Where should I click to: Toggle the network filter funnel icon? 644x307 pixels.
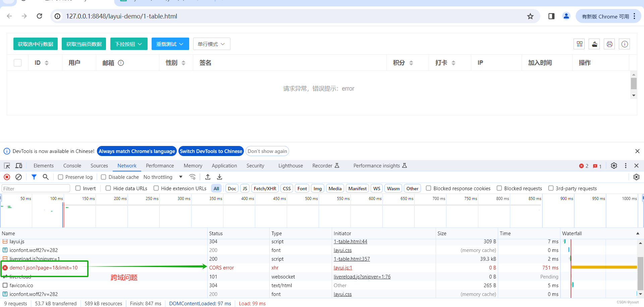click(34, 177)
